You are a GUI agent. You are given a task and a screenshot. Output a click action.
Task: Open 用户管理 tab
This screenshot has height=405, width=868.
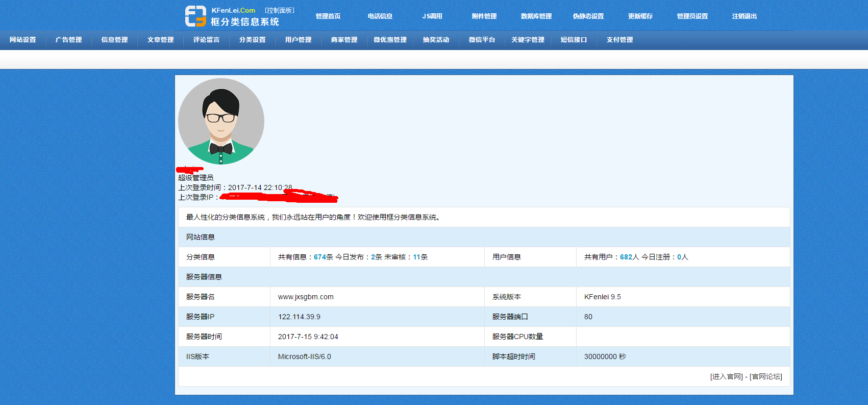[x=299, y=40]
